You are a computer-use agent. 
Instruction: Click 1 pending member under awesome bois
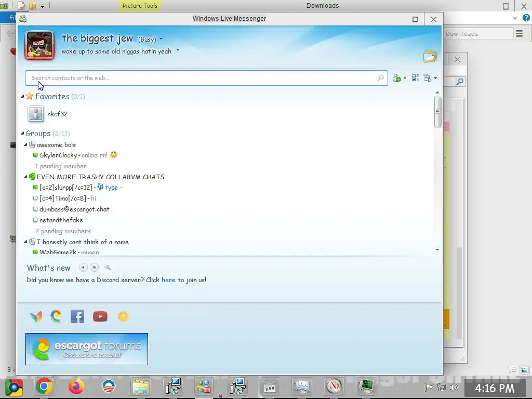point(61,166)
